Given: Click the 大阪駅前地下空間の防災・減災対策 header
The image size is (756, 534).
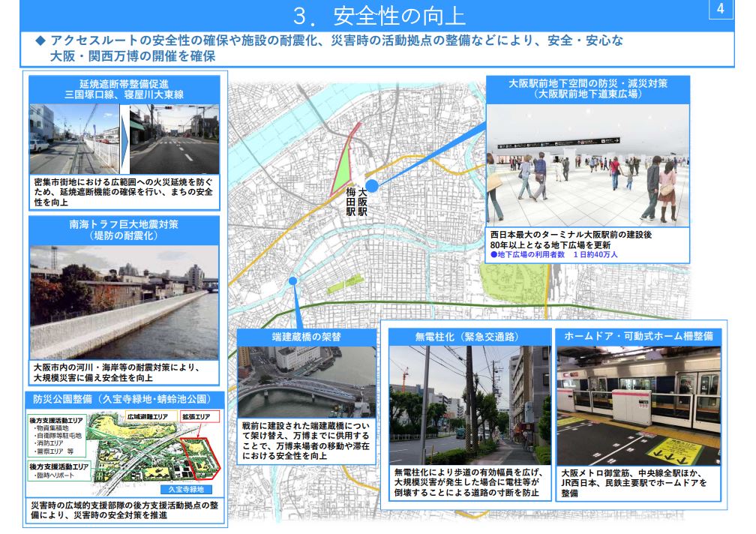Looking at the screenshot, I should point(587,88).
